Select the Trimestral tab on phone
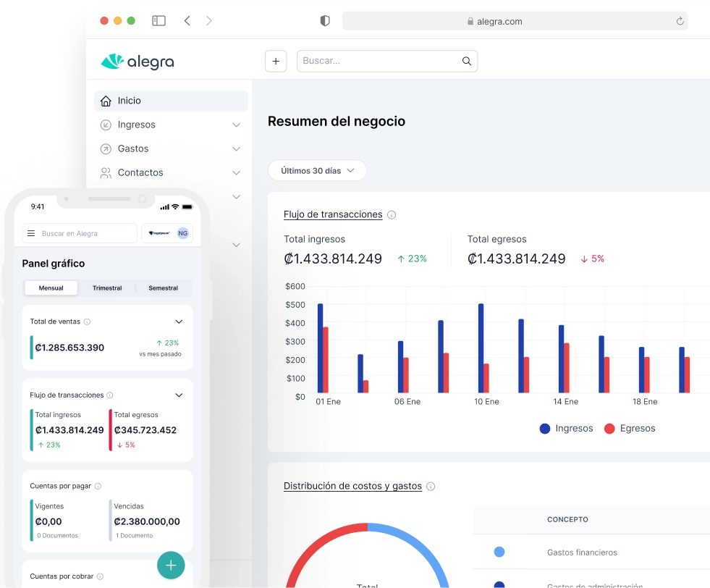The image size is (710, 588). click(x=107, y=288)
